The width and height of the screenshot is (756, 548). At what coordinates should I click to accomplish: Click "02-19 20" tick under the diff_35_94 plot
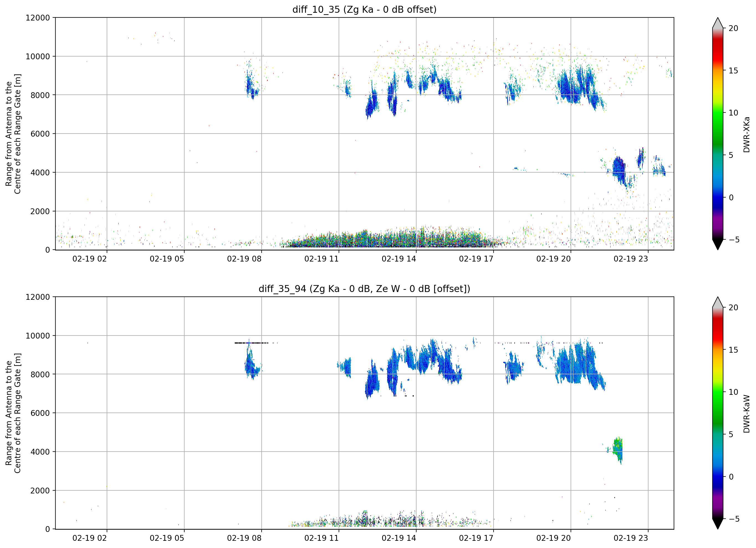coord(554,538)
